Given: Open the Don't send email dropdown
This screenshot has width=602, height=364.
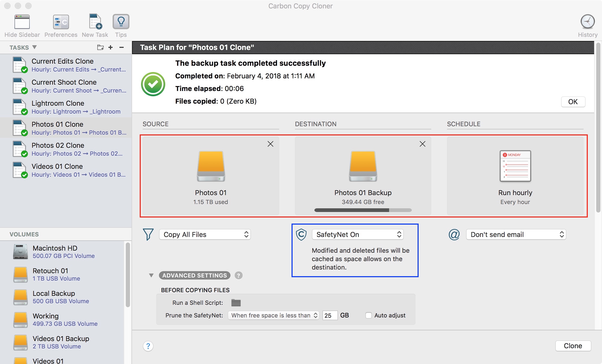Looking at the screenshot, I should tap(515, 234).
